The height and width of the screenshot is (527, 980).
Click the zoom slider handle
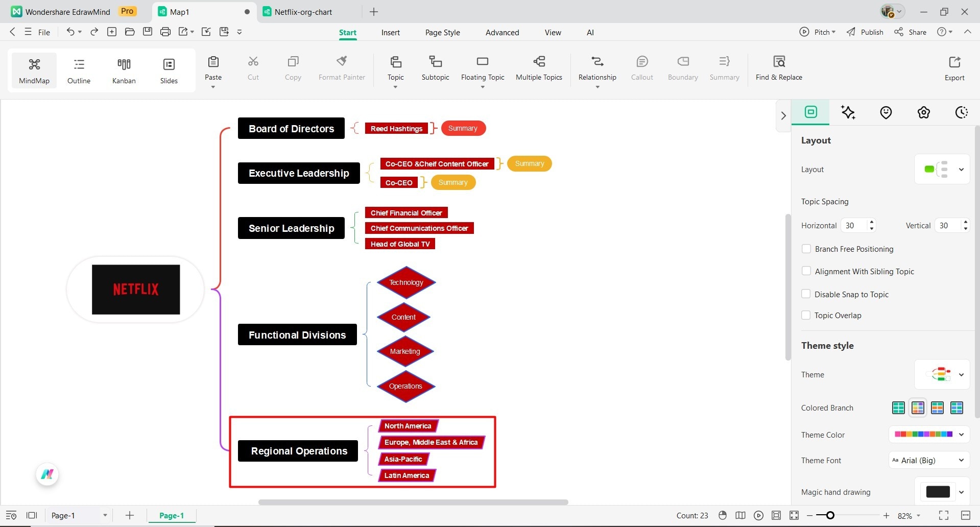(x=830, y=516)
